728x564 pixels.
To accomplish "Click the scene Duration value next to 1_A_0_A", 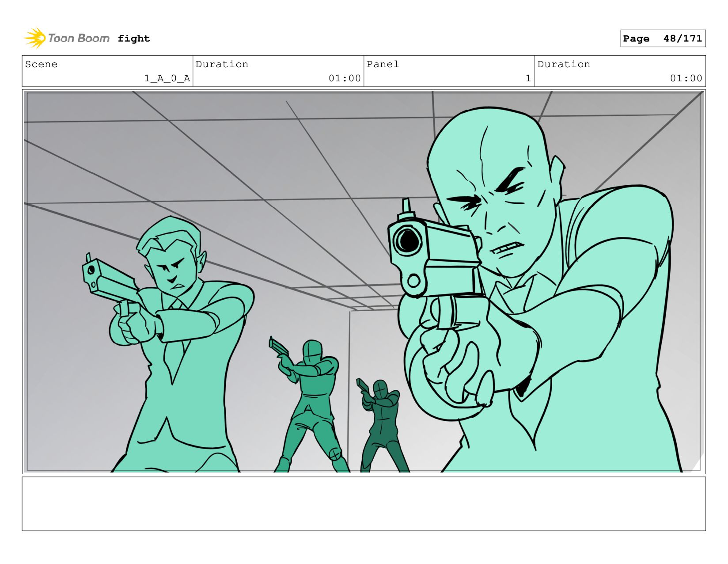I will 345,78.
